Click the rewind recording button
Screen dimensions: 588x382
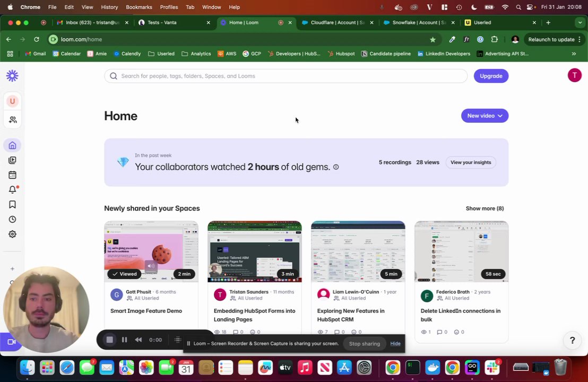click(x=139, y=339)
